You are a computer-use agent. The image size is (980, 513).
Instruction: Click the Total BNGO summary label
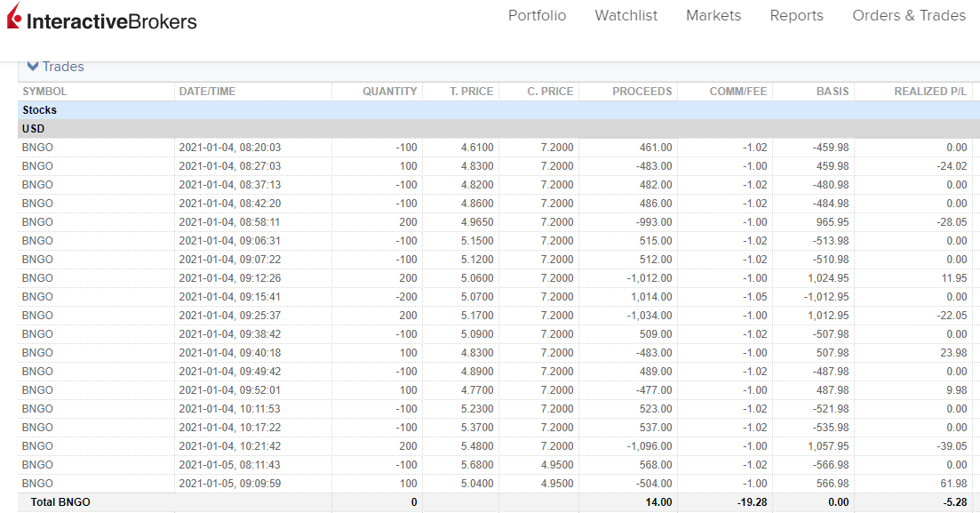point(60,502)
